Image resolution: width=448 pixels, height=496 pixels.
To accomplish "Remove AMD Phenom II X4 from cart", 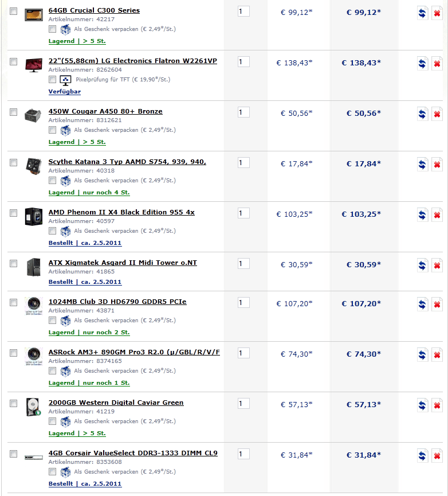I will pos(437,216).
